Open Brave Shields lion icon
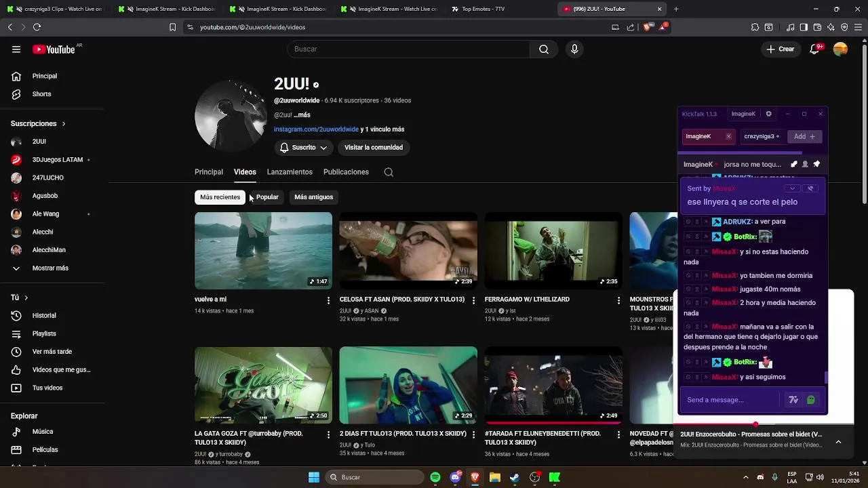 pos(648,27)
